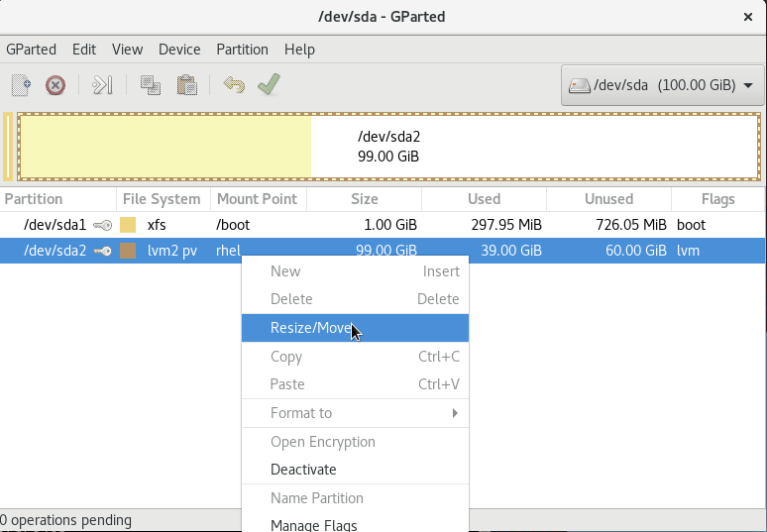Click Open Encryption in the context menu
This screenshot has width=767, height=532.
click(355, 442)
